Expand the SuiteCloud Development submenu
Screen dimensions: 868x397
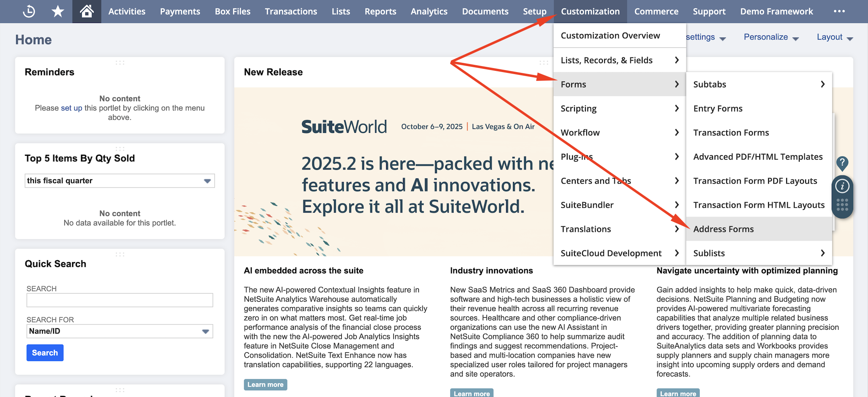point(620,253)
